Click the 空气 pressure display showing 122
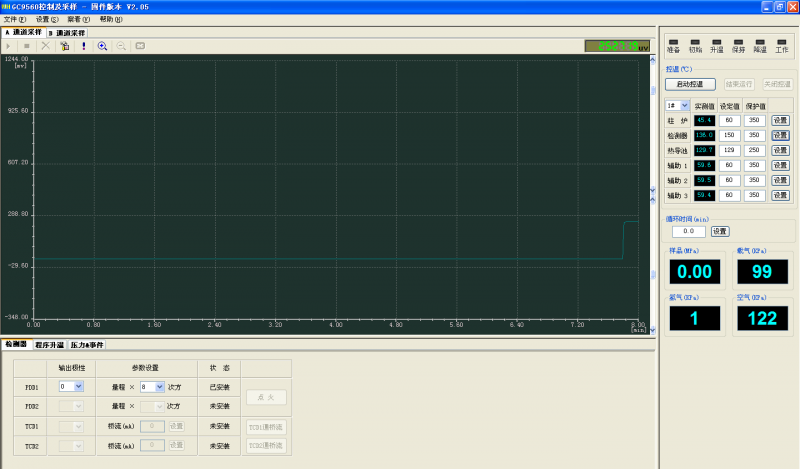This screenshot has width=800, height=469. click(762, 318)
